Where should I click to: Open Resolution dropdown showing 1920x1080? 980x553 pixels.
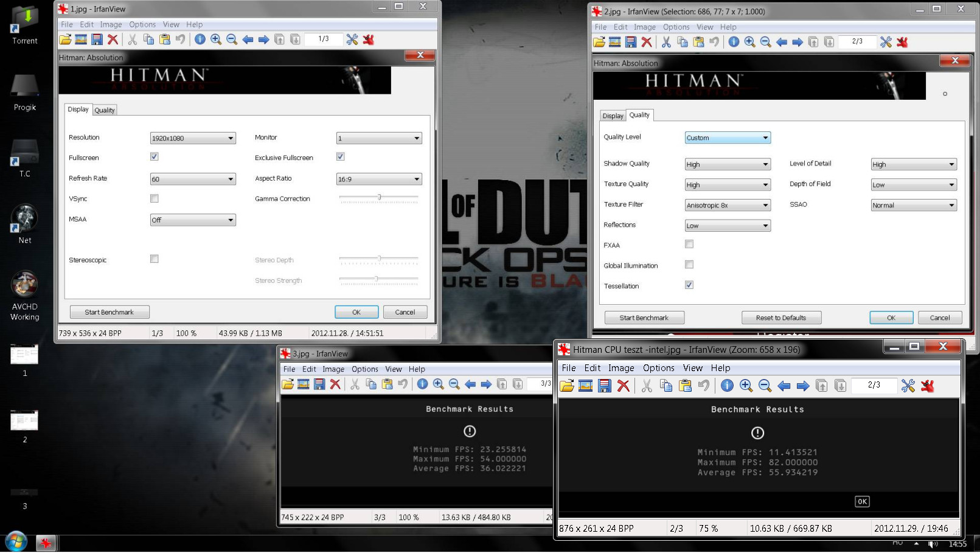pos(193,138)
